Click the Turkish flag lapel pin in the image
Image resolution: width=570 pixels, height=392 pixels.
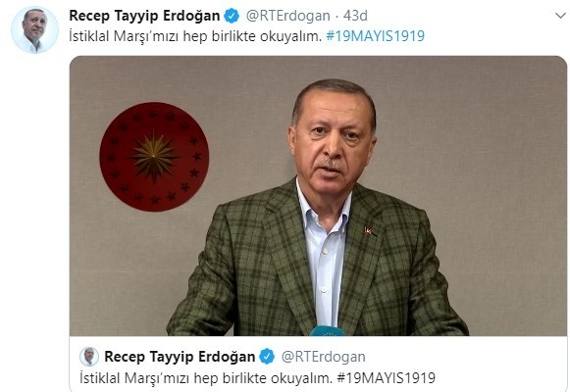368,230
